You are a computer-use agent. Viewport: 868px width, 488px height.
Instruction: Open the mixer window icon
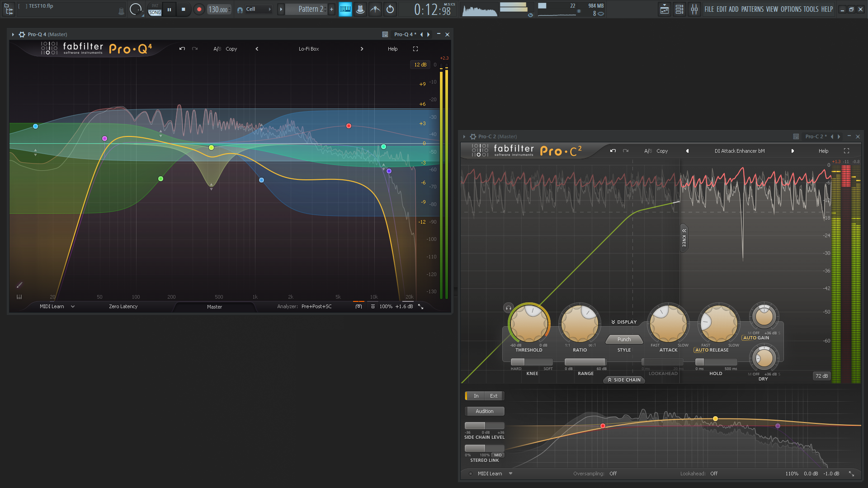coord(694,9)
